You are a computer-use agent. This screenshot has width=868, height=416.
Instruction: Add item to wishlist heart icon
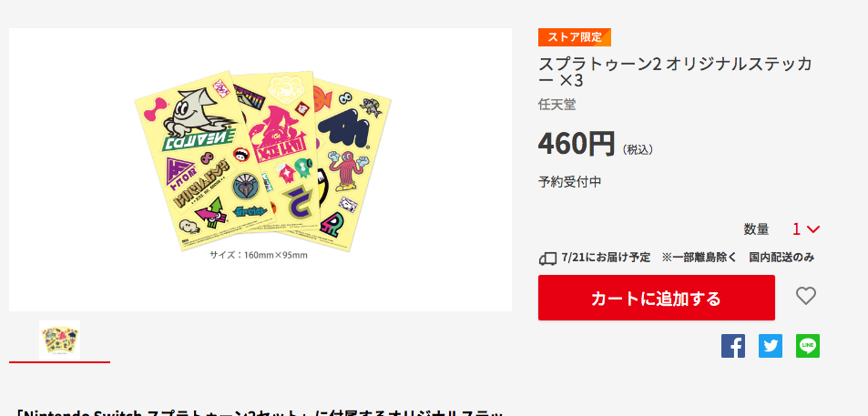(806, 297)
